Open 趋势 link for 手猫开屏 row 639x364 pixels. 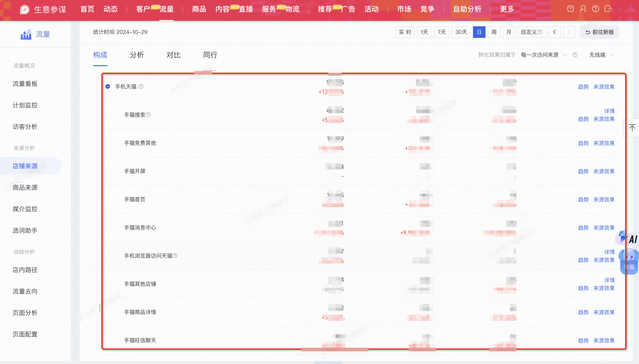point(583,171)
